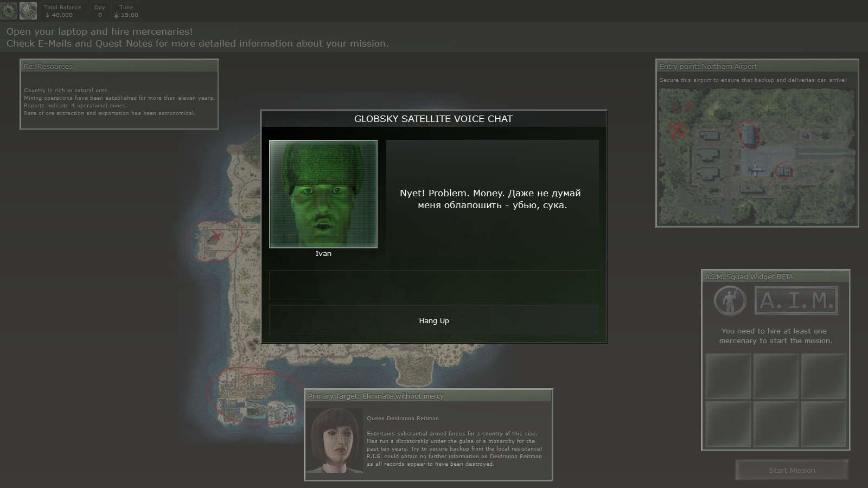This screenshot has width=868, height=488.
Task: Open the settings gear menu
Action: click(x=9, y=10)
